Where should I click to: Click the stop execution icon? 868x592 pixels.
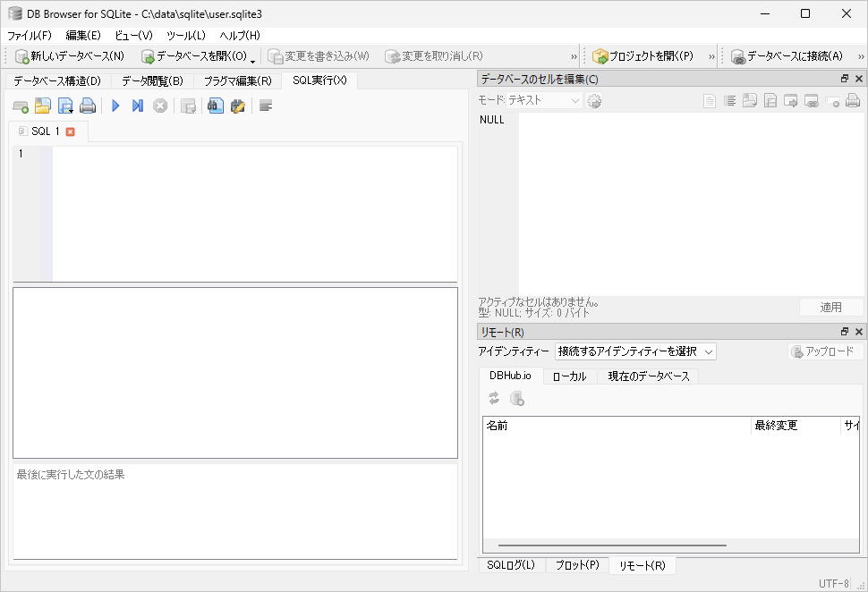(x=161, y=105)
